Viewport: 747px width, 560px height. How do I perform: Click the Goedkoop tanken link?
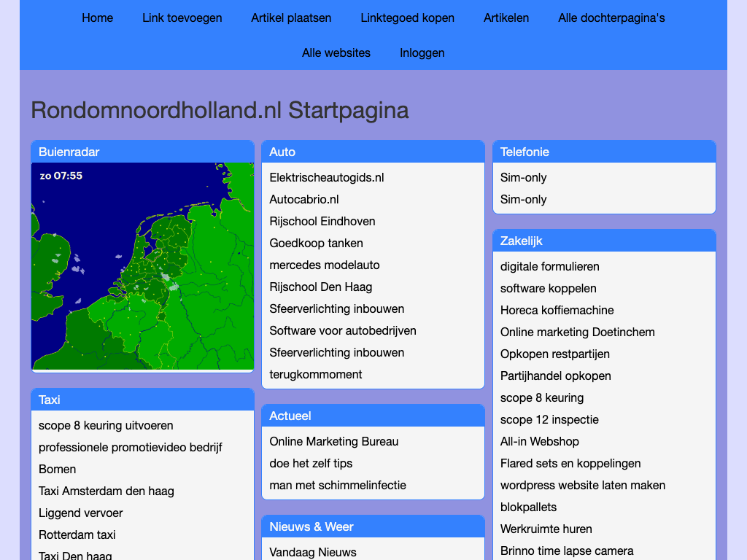tap(316, 243)
